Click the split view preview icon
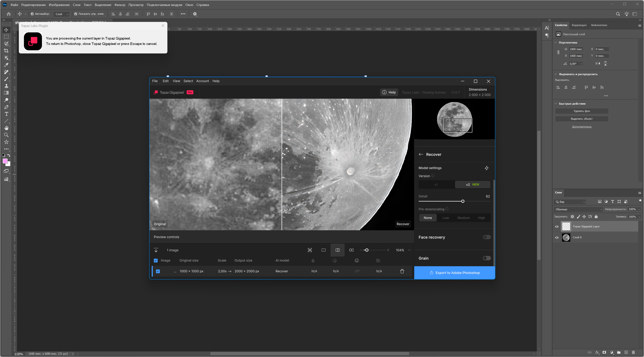Viewport: 644px width, 357px height. pyautogui.click(x=338, y=250)
